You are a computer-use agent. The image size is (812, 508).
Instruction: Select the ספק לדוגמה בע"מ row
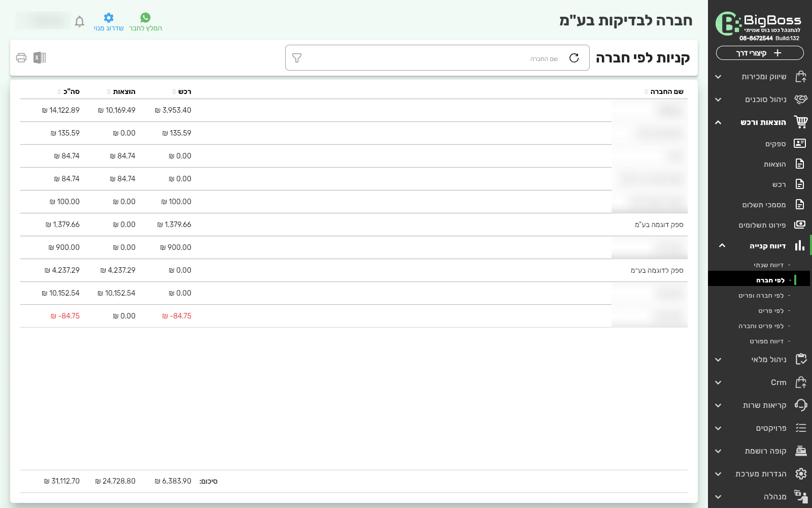(354, 270)
